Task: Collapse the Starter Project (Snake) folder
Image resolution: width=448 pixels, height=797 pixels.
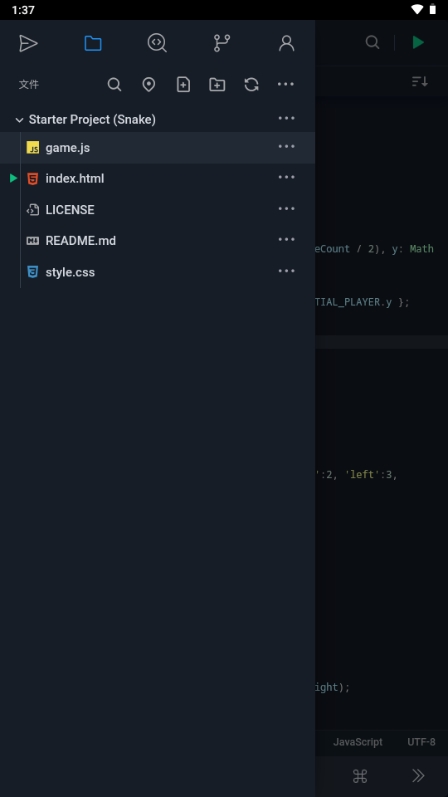Action: (19, 120)
